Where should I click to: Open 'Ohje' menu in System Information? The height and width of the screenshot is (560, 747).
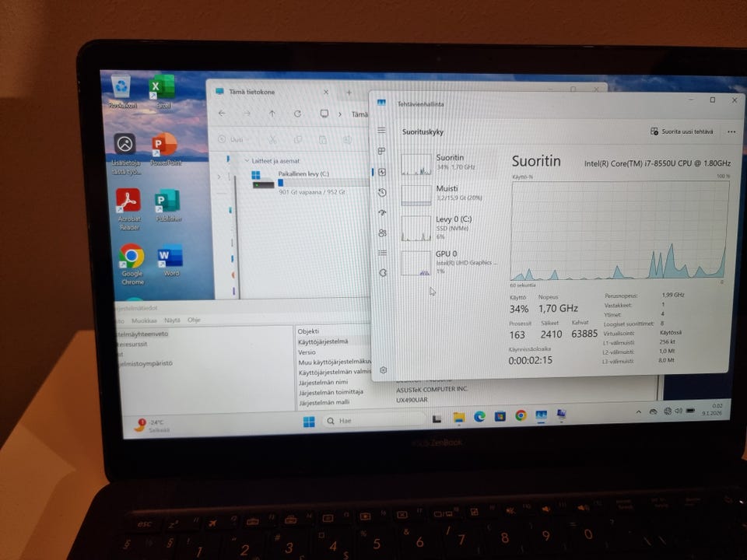pos(194,320)
